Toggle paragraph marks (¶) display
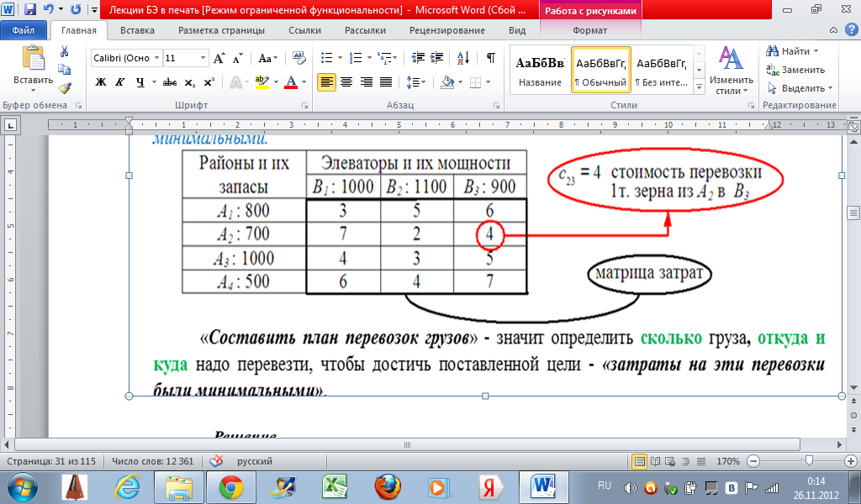 (490, 59)
